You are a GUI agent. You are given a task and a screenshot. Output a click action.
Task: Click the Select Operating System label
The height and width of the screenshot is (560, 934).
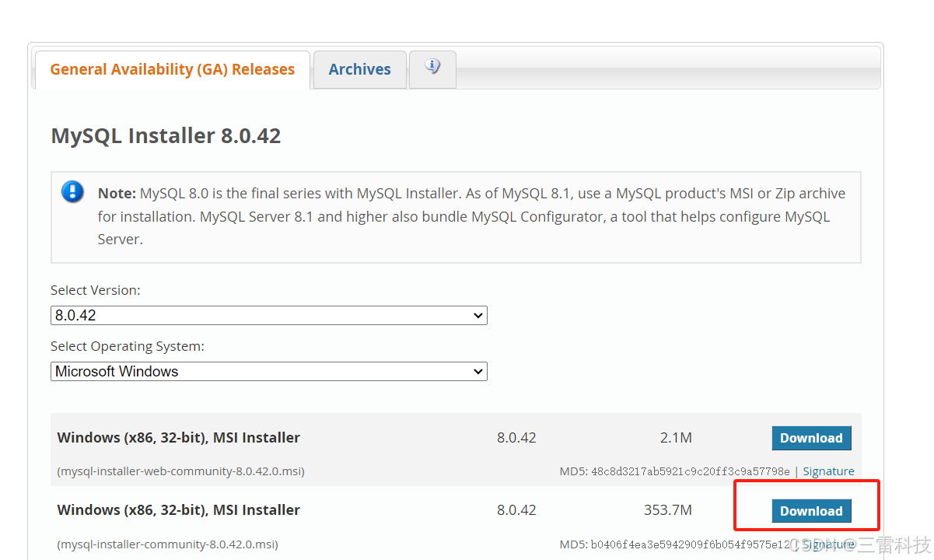(128, 346)
